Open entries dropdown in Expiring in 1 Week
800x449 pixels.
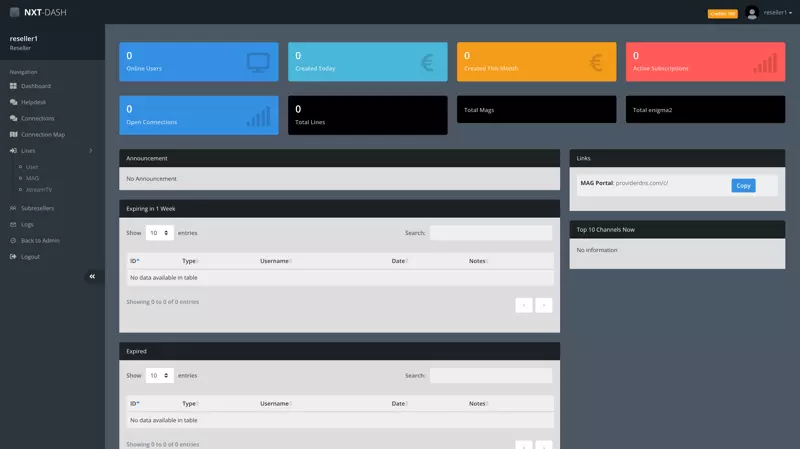(160, 233)
